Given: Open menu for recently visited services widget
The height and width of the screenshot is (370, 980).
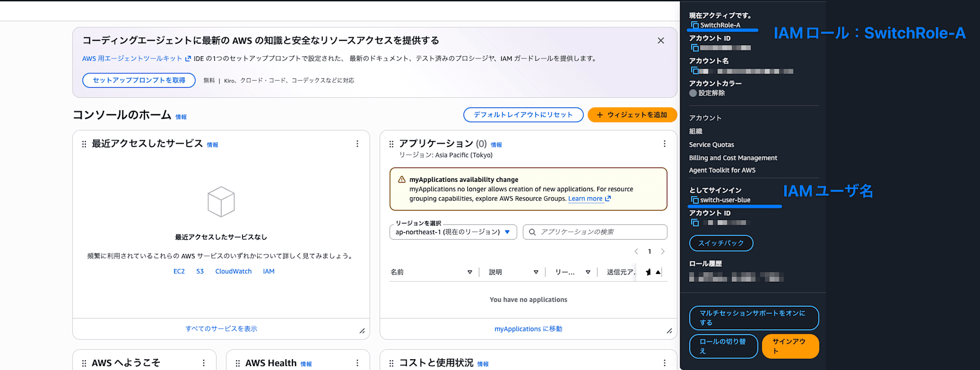Looking at the screenshot, I should tap(357, 144).
